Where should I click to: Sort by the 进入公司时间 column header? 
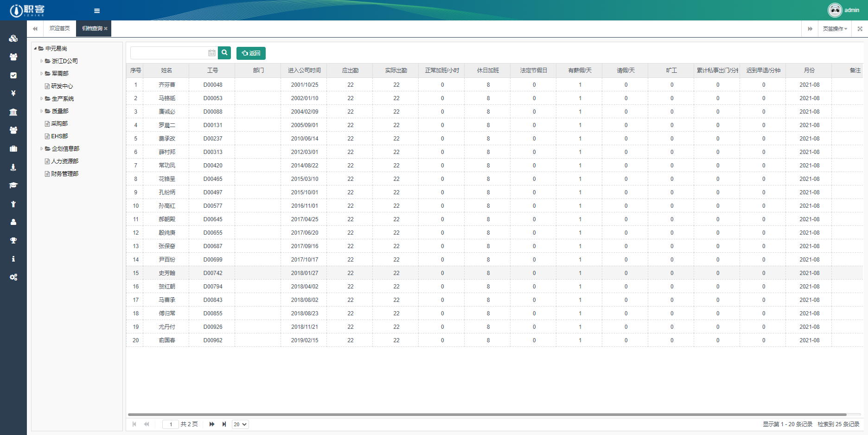point(305,70)
